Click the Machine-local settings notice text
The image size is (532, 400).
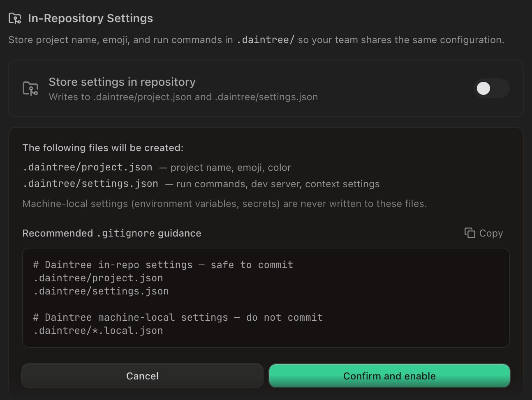pos(224,204)
